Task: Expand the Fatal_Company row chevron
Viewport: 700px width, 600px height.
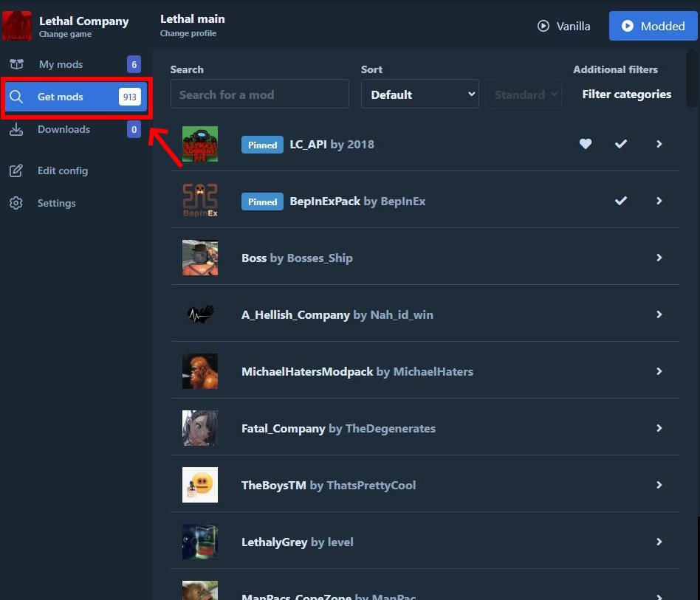Action: click(x=659, y=428)
